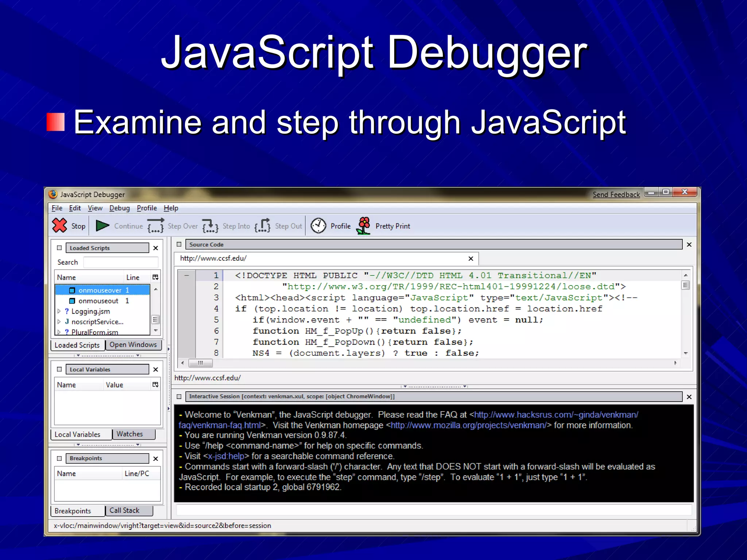747x560 pixels.
Task: Switch to the Open Windows tab
Action: 133,345
